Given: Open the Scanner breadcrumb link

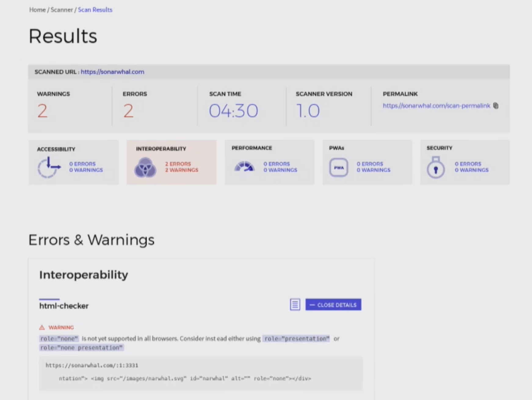Looking at the screenshot, I should (62, 10).
